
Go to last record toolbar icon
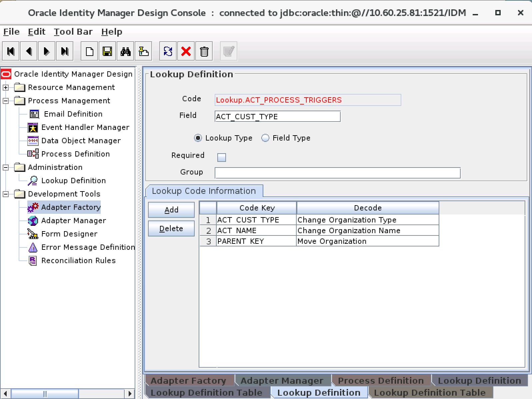65,51
